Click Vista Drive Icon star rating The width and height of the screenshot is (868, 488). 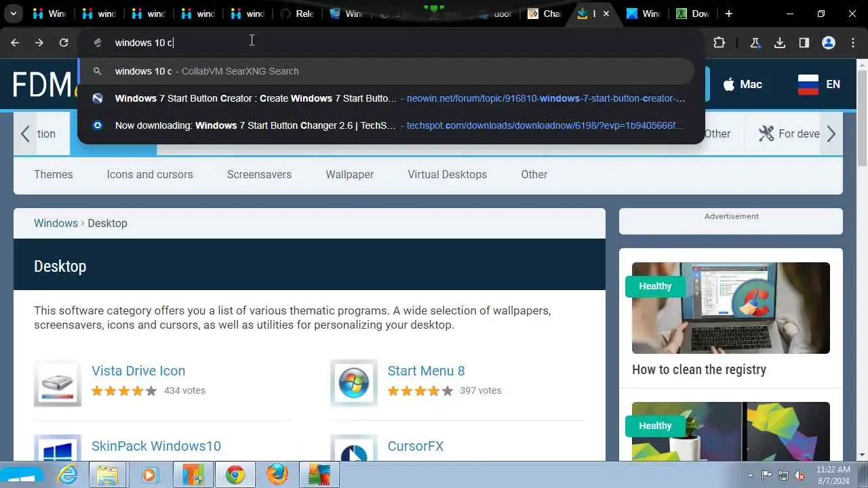124,390
